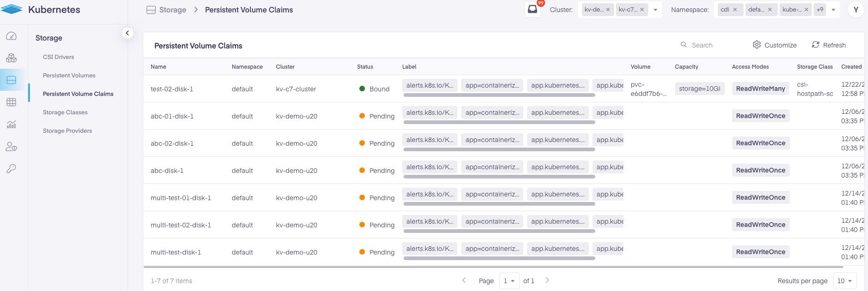Open volume pvc-e6ddf7b6 link

(x=648, y=89)
